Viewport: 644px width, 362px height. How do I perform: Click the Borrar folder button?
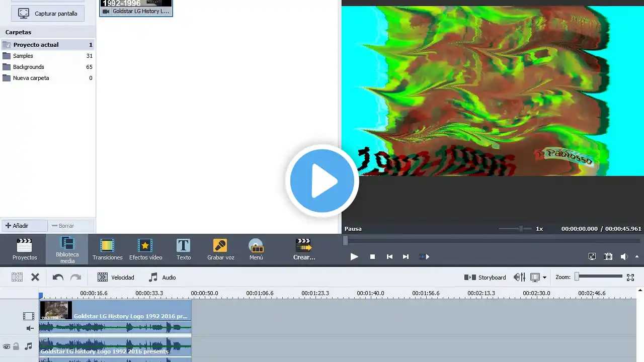point(71,226)
